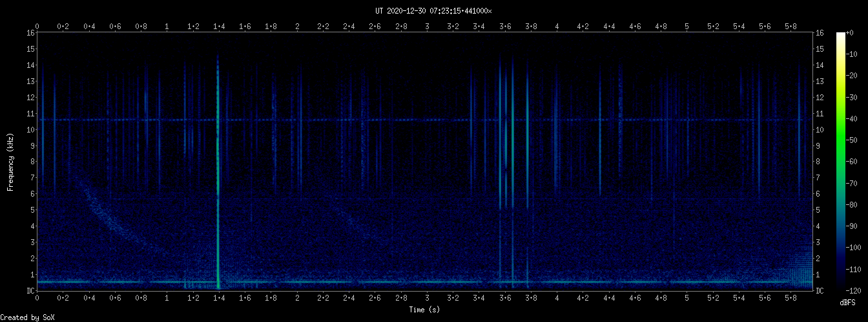Click the UT 2020-12-30 timestamp title
Screen dimensions: 868x322
(x=433, y=11)
